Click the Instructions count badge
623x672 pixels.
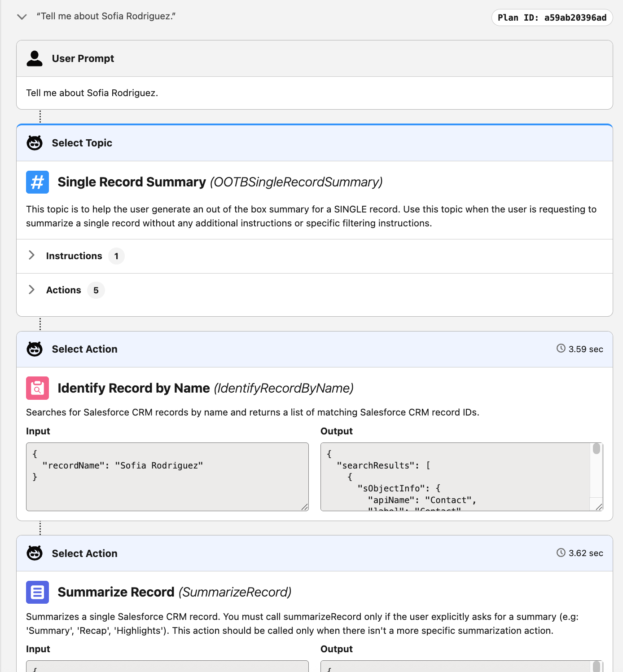(x=116, y=256)
